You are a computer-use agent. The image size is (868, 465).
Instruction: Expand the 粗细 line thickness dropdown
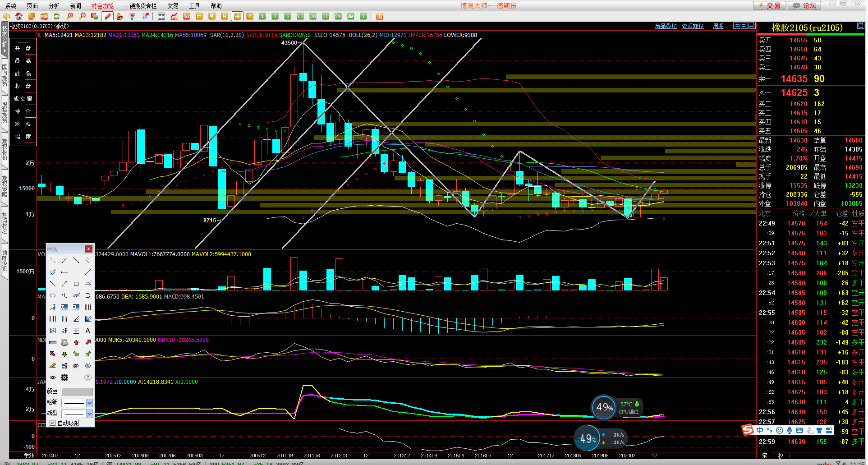89,403
